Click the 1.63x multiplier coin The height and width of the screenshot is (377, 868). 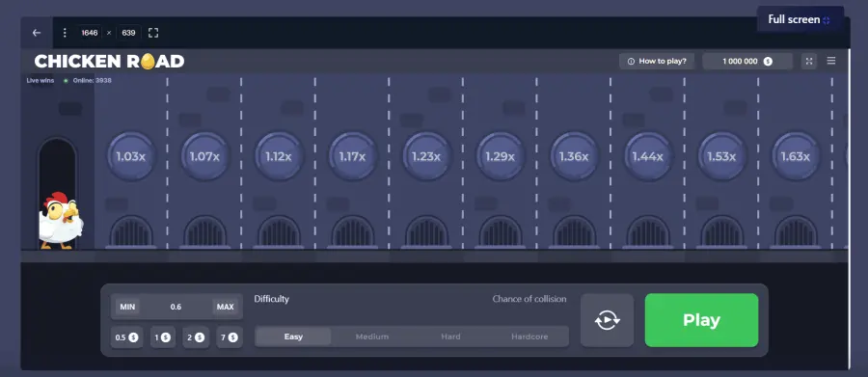tap(796, 156)
